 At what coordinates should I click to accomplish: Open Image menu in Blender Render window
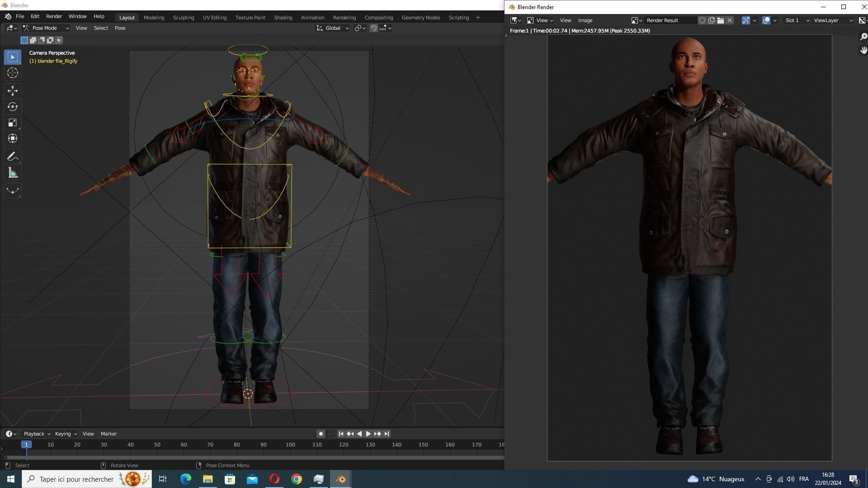pyautogui.click(x=585, y=20)
